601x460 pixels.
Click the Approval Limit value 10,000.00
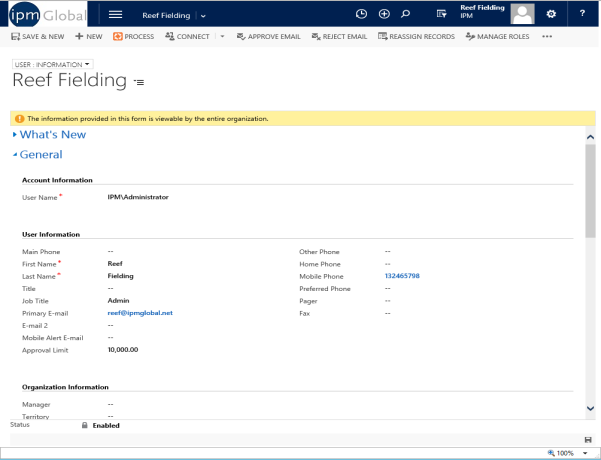click(x=123, y=350)
